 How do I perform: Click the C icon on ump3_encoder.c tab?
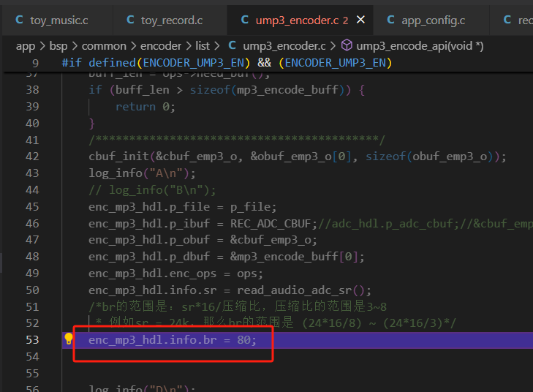[x=244, y=20]
